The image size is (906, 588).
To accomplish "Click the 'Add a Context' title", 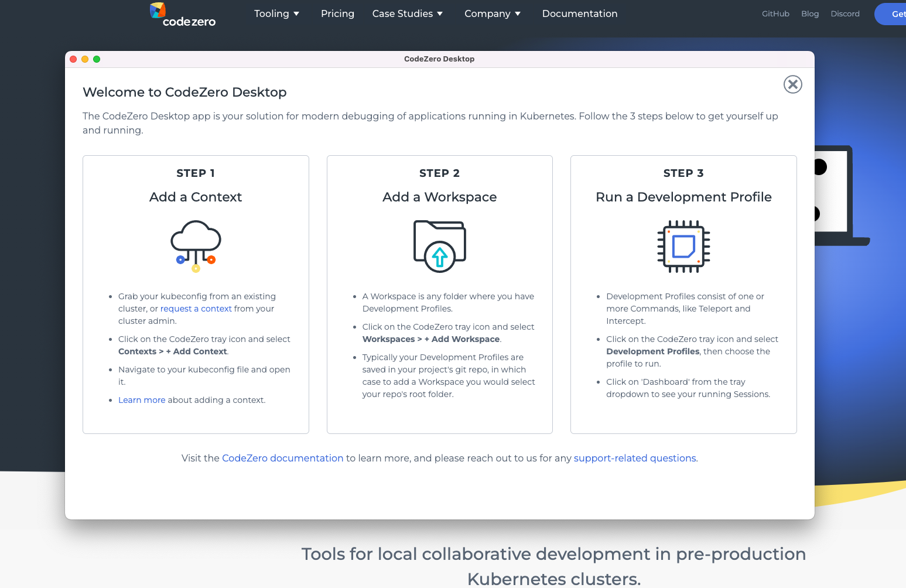I will click(196, 197).
